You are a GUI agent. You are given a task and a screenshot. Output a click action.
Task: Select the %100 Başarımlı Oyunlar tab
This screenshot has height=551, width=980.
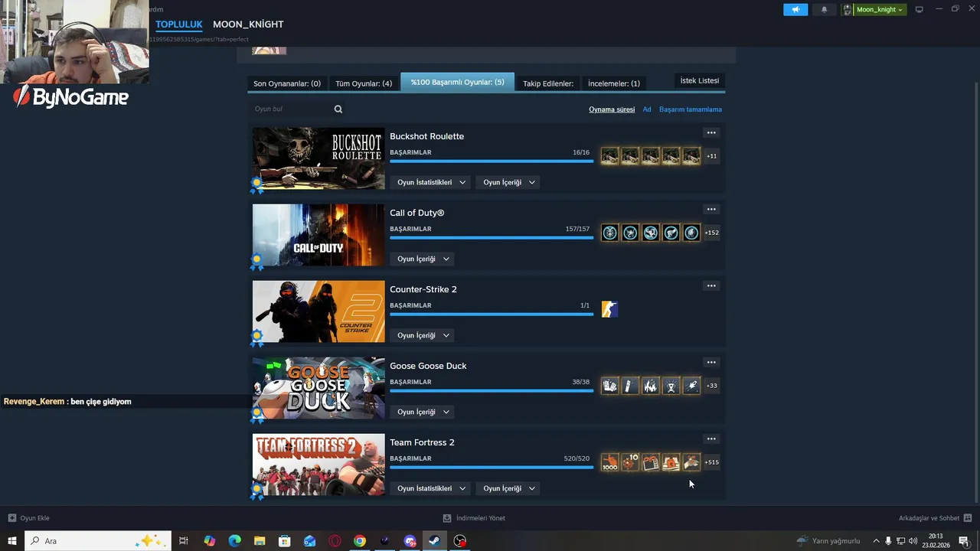click(x=457, y=82)
